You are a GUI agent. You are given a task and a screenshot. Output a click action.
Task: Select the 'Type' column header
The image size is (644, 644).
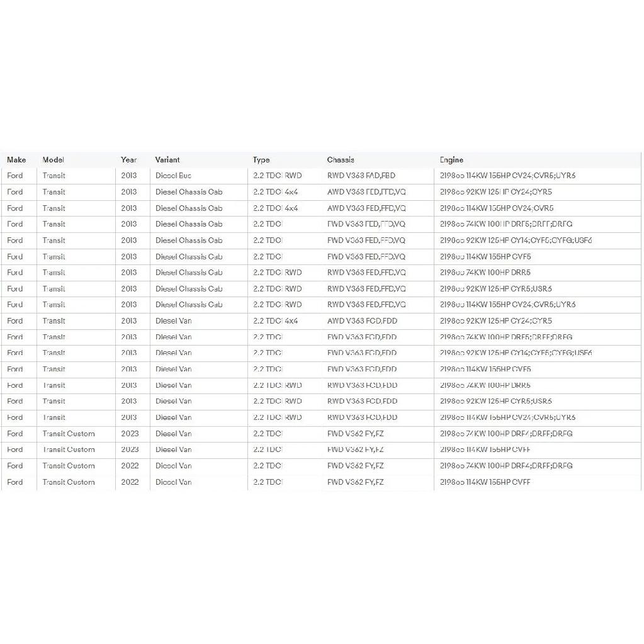coord(261,160)
